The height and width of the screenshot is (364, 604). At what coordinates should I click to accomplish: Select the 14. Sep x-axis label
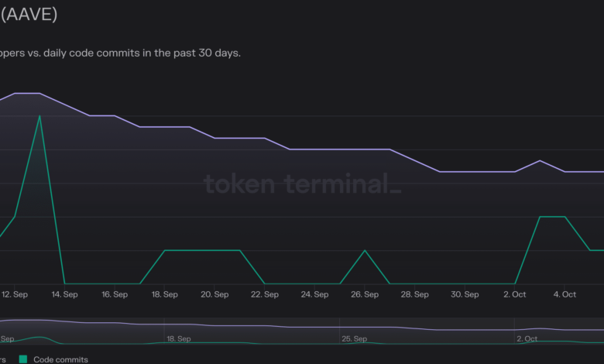(65, 294)
